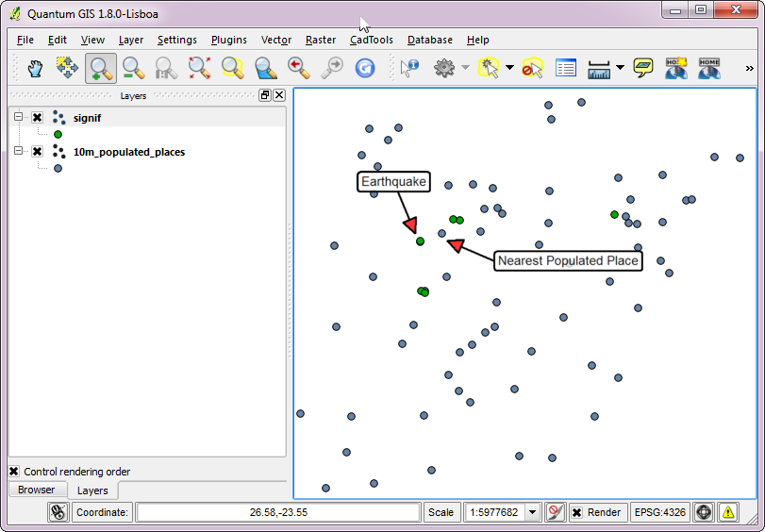This screenshot has height=532, width=765.
Task: Click the Show Bookmarks icon
Action: 709,68
